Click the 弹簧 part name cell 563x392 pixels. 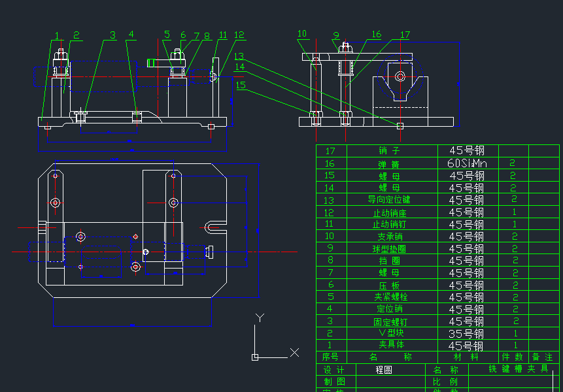click(392, 163)
